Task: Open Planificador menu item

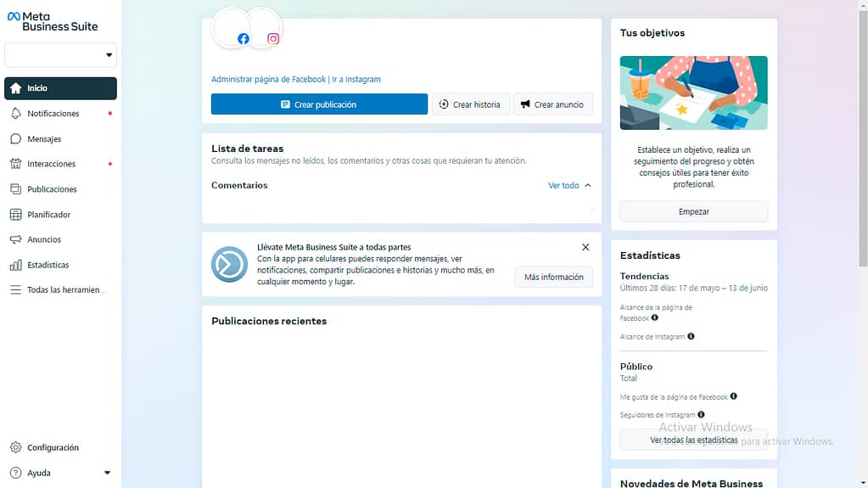Action: click(60, 215)
